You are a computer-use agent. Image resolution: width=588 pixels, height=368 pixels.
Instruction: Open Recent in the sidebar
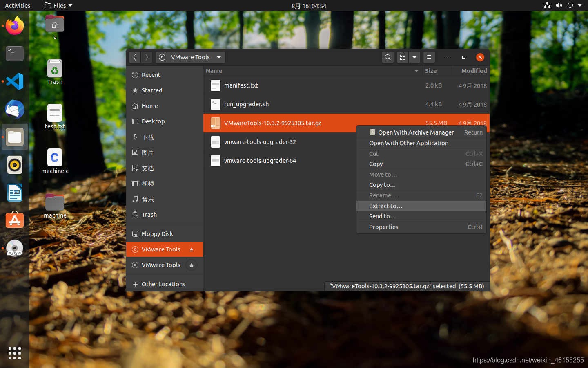pyautogui.click(x=165, y=75)
